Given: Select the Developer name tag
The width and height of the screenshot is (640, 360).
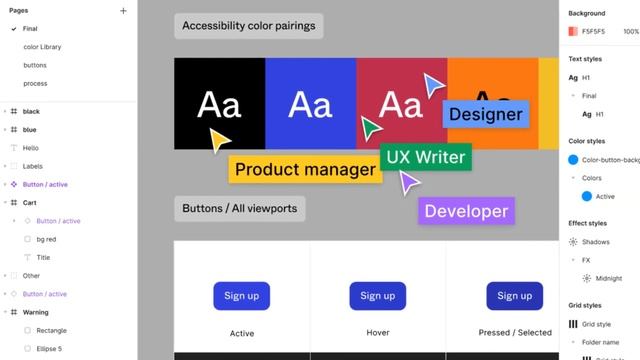Looking at the screenshot, I should (467, 211).
